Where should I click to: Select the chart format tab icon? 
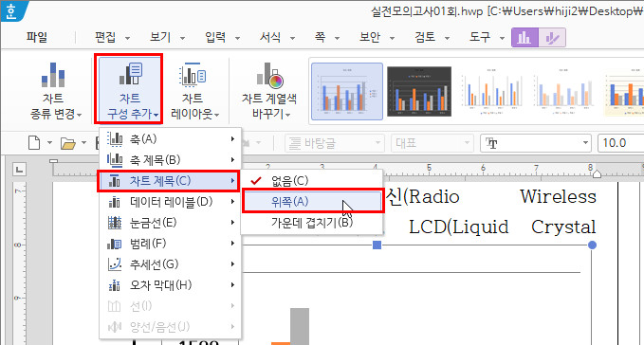[x=552, y=38]
